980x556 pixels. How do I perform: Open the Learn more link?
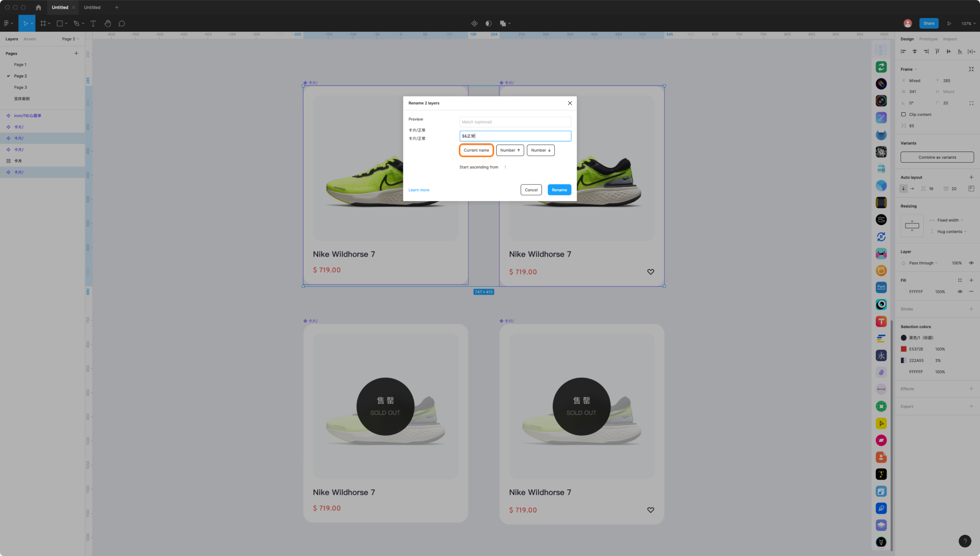point(419,190)
